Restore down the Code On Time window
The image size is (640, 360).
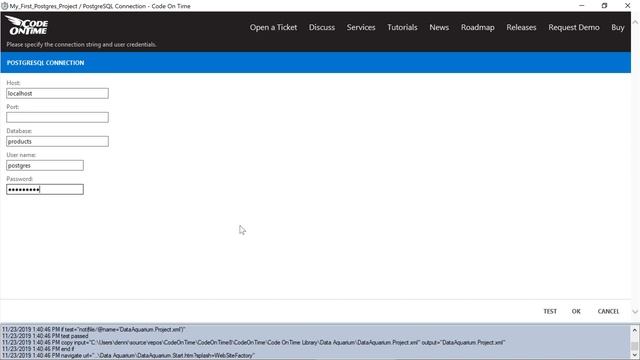604,6
